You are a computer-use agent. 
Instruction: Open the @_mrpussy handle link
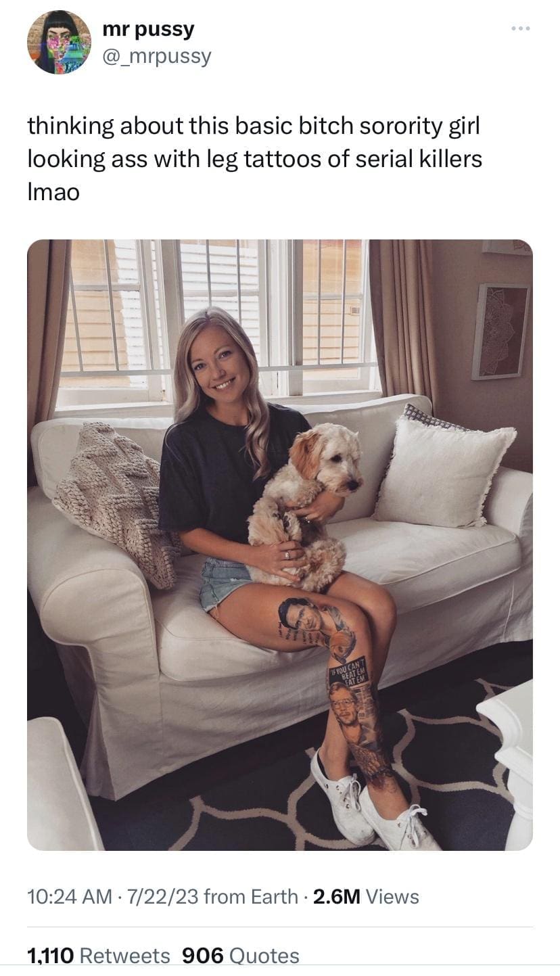[156, 57]
